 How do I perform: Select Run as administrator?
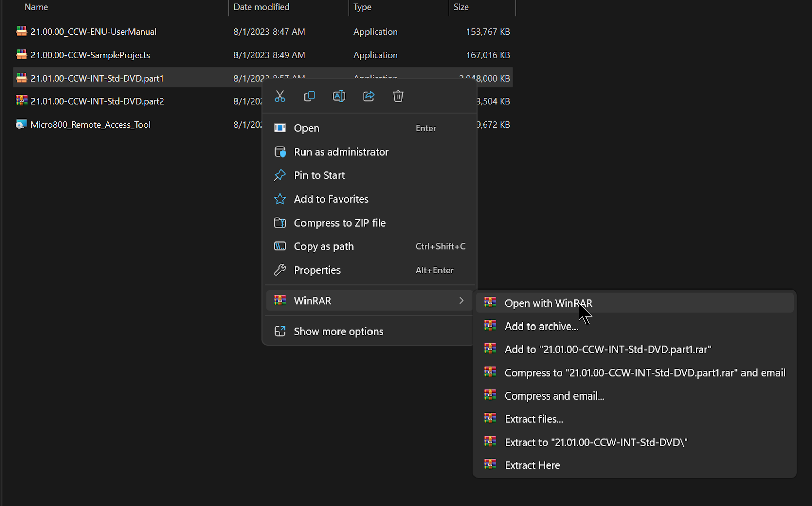(369, 152)
